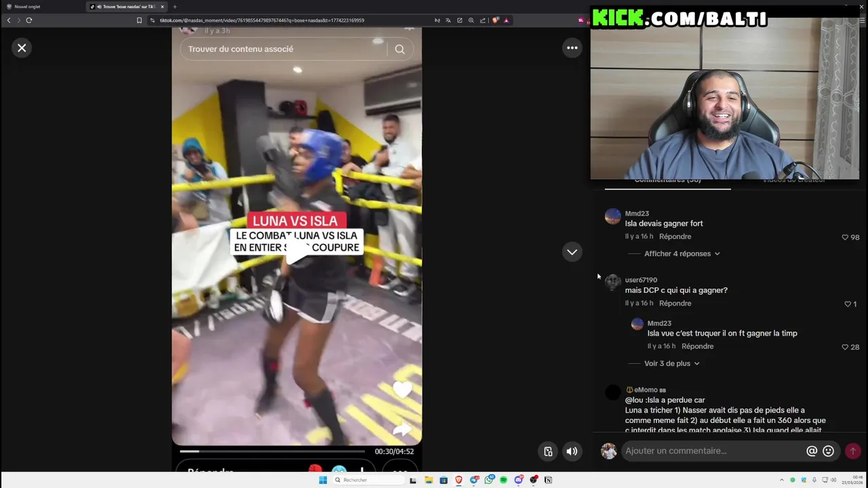
Task: Open emoji picker in comment box
Action: (828, 451)
